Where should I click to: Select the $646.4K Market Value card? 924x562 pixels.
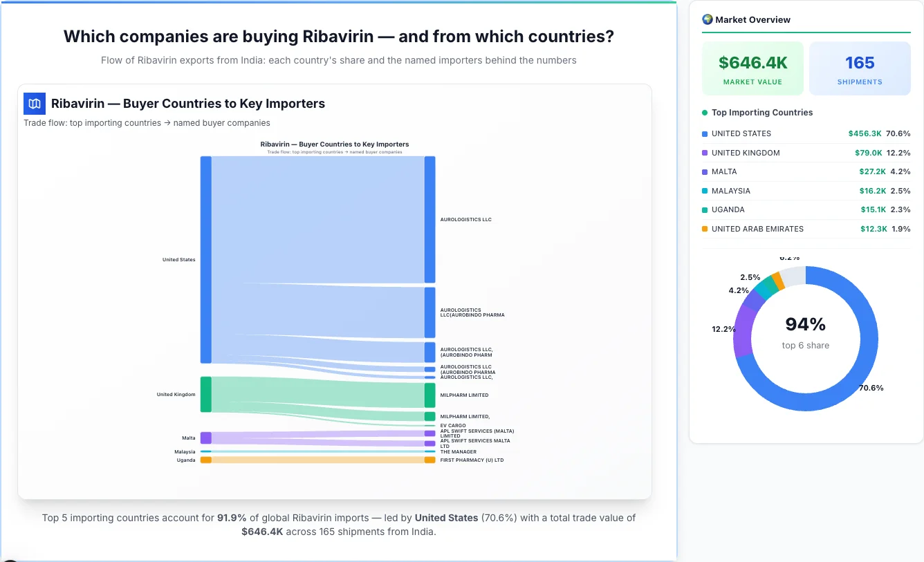click(x=752, y=68)
